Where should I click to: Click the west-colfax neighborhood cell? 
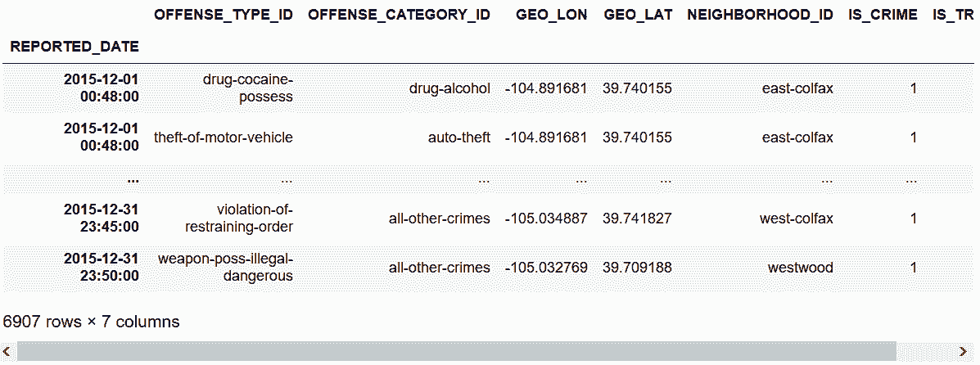coord(797,219)
